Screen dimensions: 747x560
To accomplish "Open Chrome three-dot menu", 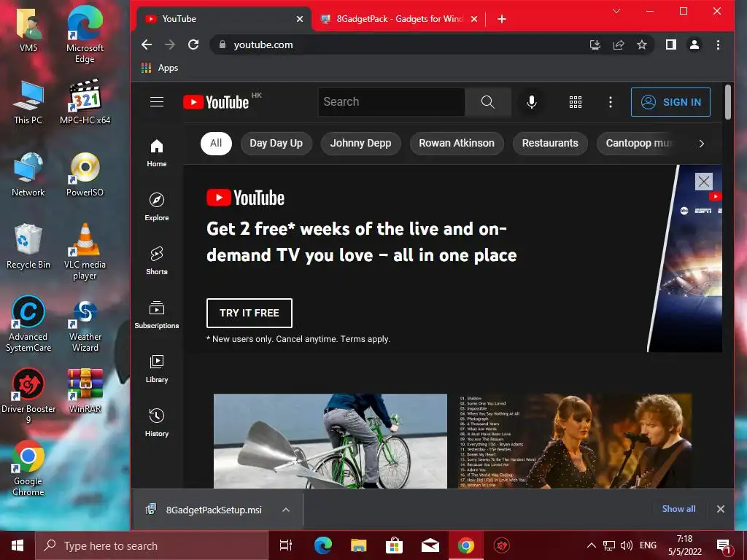I will coord(718,44).
